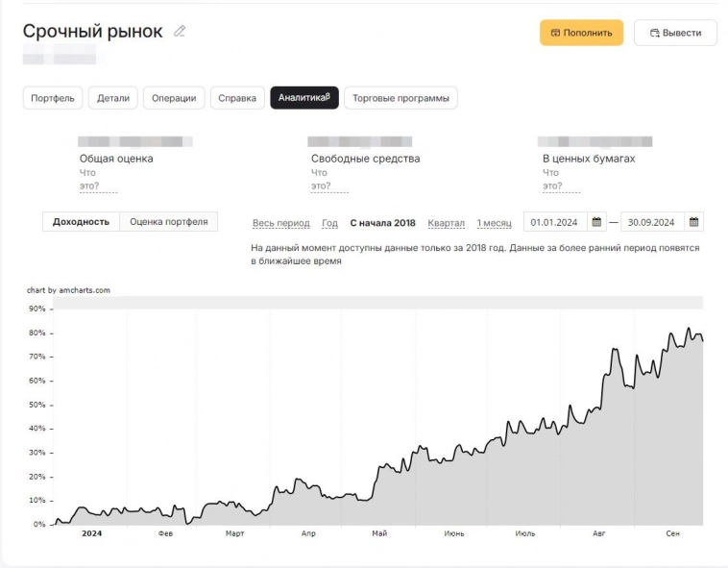728x568 pixels.
Task: Select the Весь период range link
Action: [280, 223]
